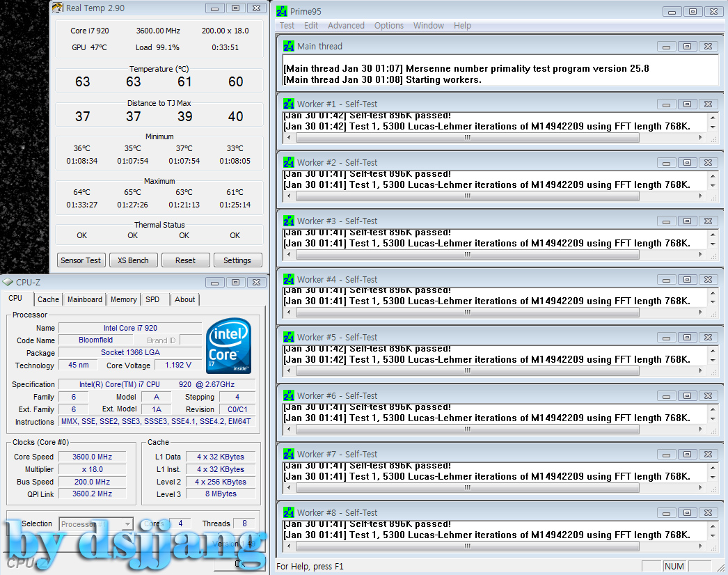Switch to the Mainboard tab
Screen dimensions: 728x575
coord(85,299)
